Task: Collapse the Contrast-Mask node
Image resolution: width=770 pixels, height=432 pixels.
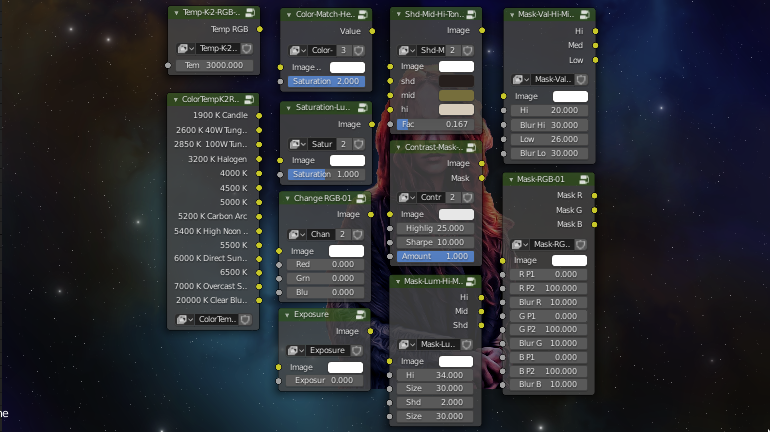Action: pyautogui.click(x=398, y=147)
